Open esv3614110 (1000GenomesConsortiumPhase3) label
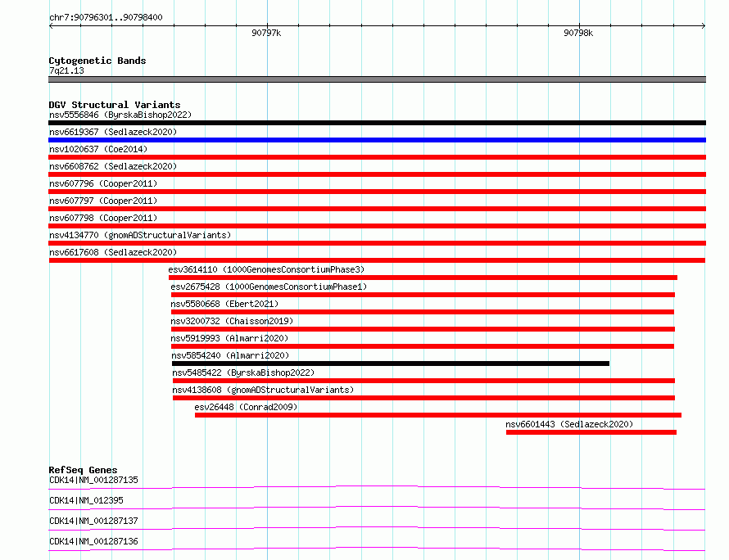729x560 pixels. pyautogui.click(x=266, y=269)
